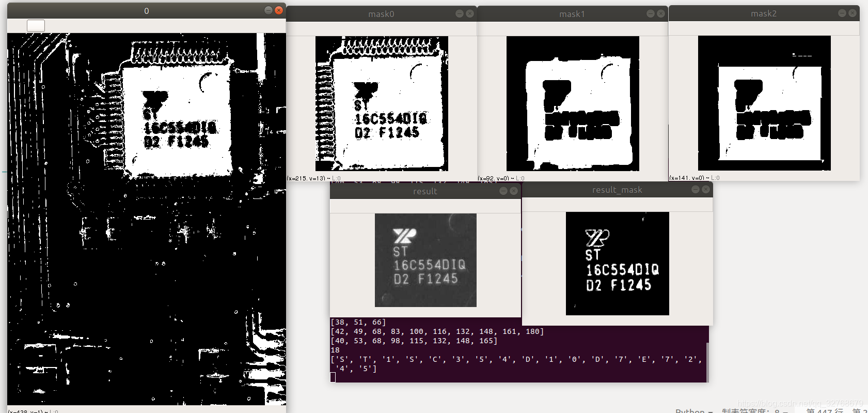The image size is (868, 413).
Task: Click the terminal line ending '4', '5']
Action: pos(356,369)
